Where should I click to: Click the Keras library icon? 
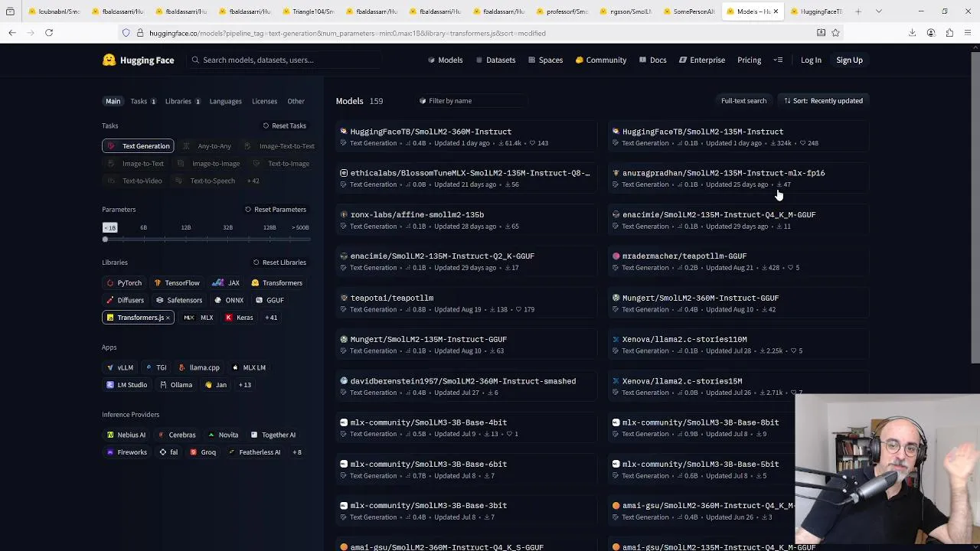coord(228,318)
